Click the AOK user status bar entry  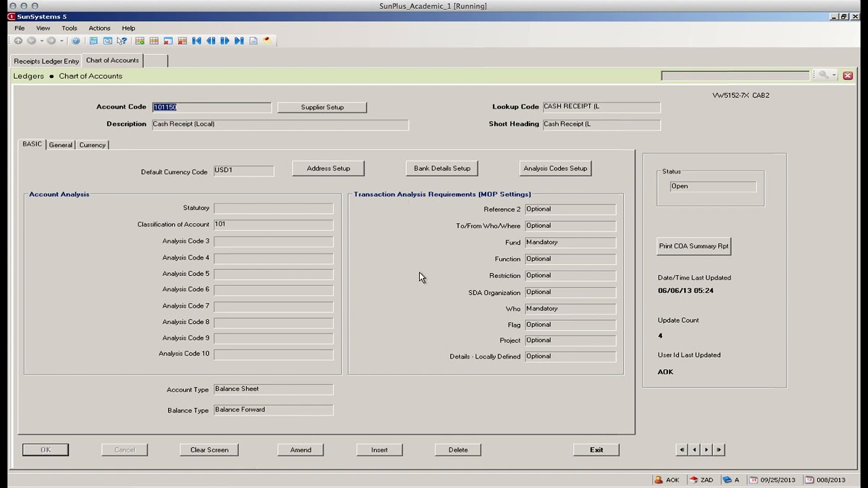tap(667, 480)
